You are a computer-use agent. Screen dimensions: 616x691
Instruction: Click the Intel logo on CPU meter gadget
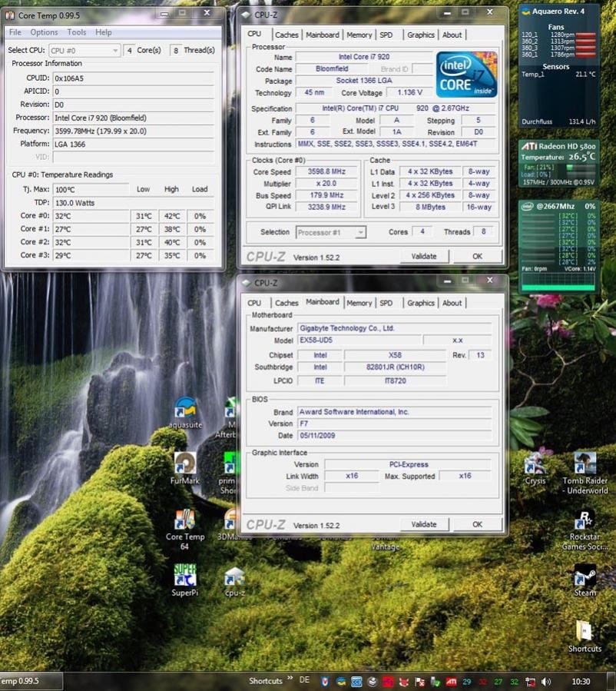[527, 206]
